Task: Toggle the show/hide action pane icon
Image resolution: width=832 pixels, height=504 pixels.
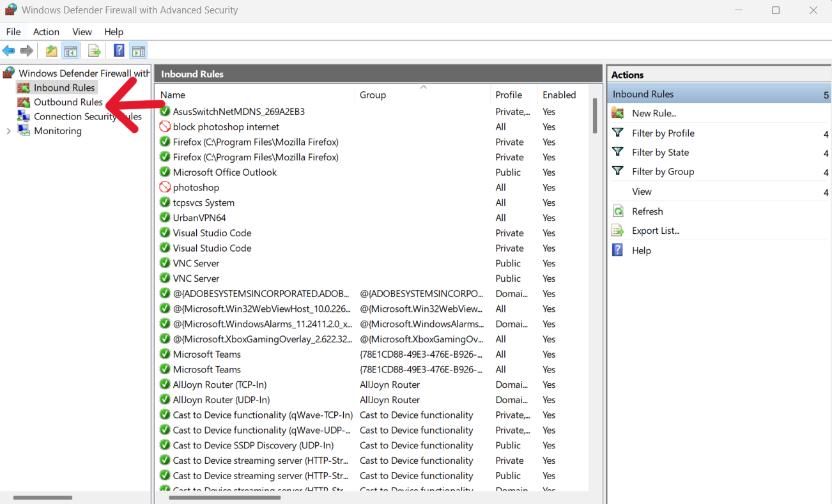Action: 138,50
